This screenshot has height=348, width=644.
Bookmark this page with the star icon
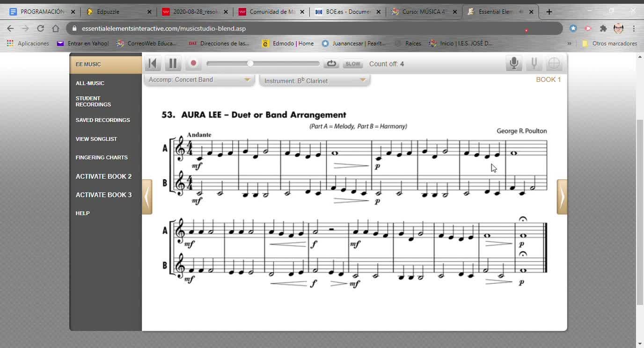pos(573,29)
